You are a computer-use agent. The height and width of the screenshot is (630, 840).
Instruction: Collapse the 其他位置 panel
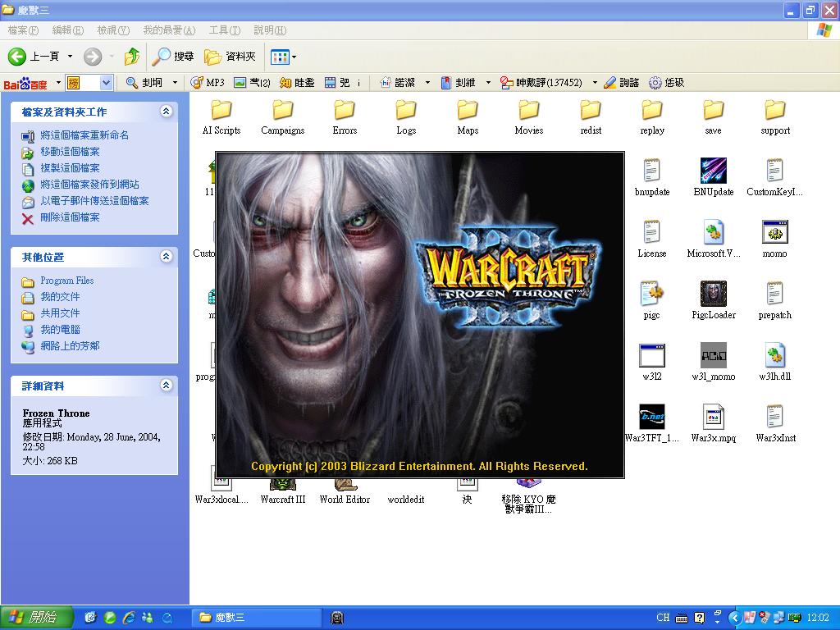pos(167,257)
